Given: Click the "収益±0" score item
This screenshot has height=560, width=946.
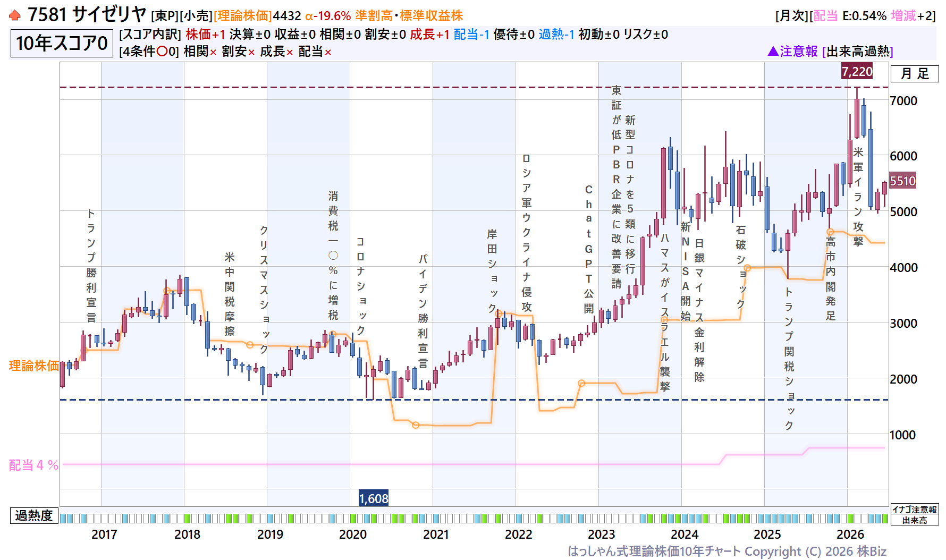Looking at the screenshot, I should point(295,35).
